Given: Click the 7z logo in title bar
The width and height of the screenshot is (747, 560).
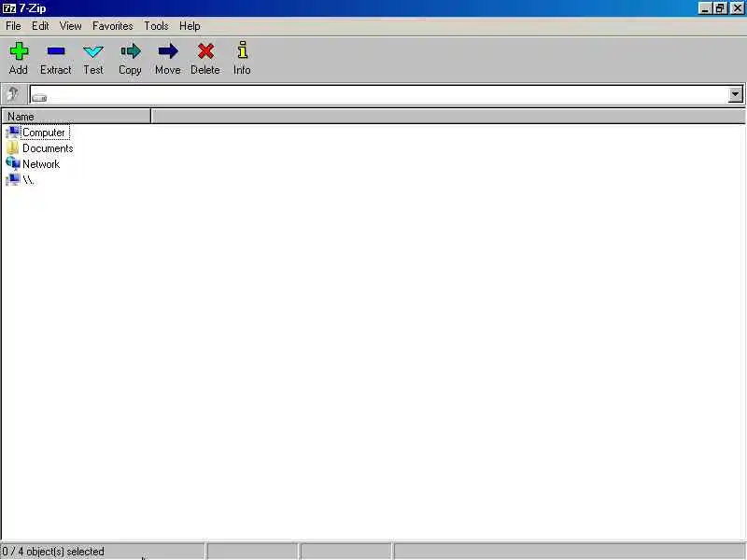Looking at the screenshot, I should click(9, 8).
